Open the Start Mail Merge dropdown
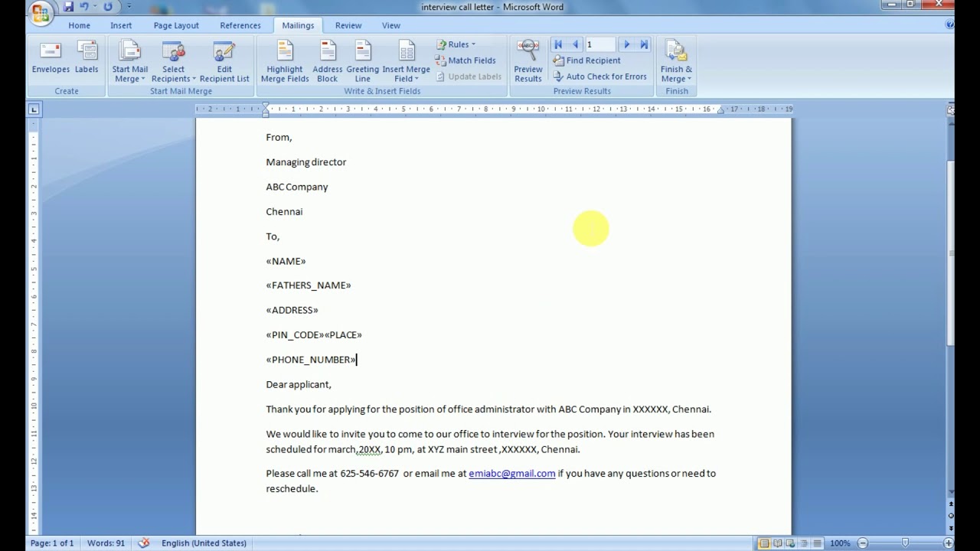 [130, 61]
